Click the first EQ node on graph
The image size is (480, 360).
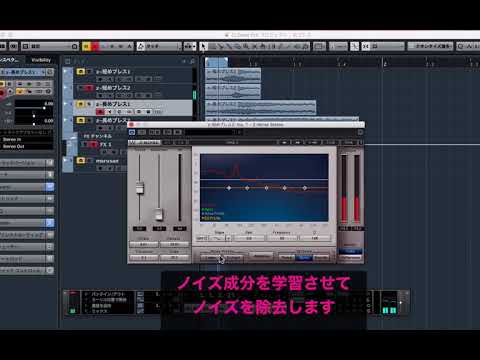(229, 188)
